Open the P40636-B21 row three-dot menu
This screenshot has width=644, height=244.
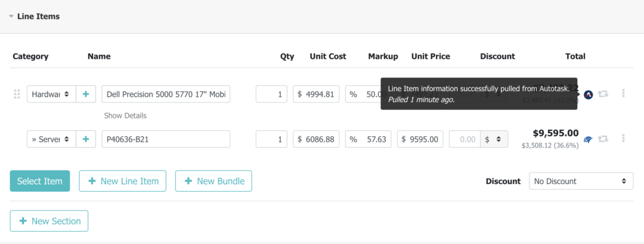(624, 138)
